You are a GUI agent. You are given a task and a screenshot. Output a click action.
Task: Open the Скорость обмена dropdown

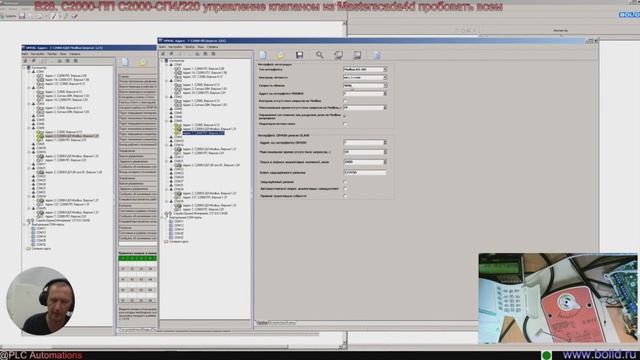pos(365,85)
